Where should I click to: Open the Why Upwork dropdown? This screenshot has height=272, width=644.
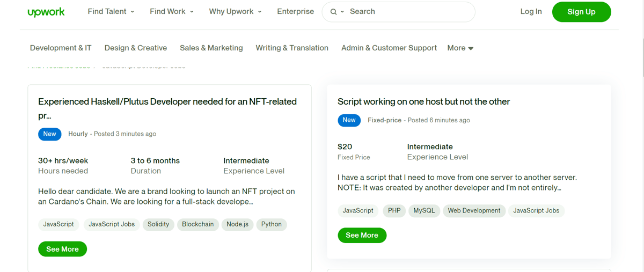click(x=235, y=12)
